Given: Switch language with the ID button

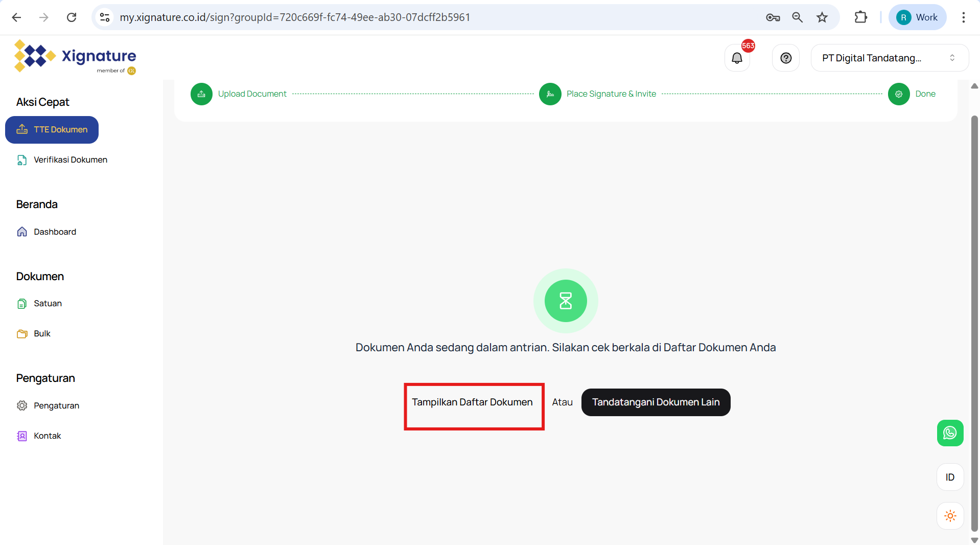Looking at the screenshot, I should click(950, 477).
